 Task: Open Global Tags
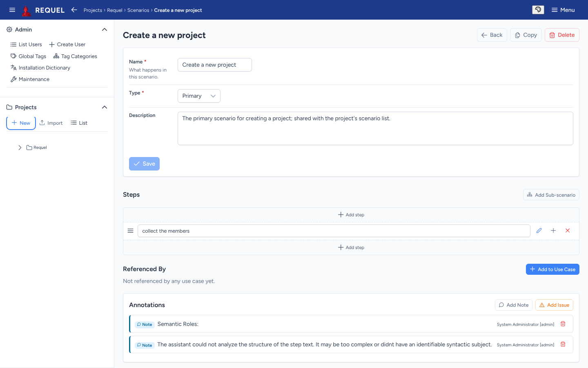point(28,56)
